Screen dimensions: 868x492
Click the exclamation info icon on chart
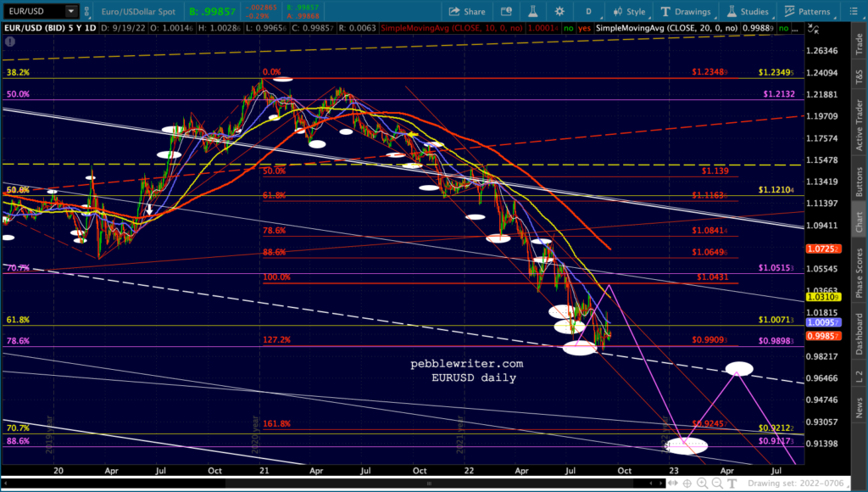pyautogui.click(x=10, y=42)
